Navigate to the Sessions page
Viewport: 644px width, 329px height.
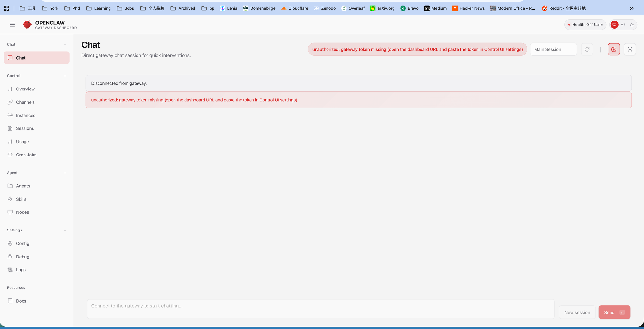[25, 128]
